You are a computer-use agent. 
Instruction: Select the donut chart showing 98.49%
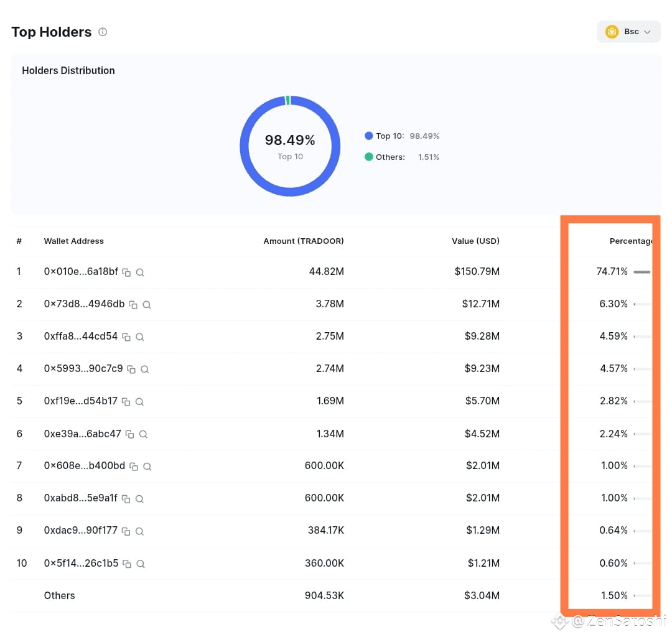pos(290,146)
